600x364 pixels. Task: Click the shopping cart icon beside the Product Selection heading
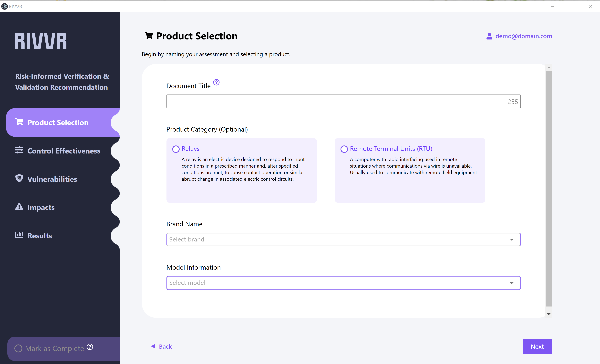[149, 36]
